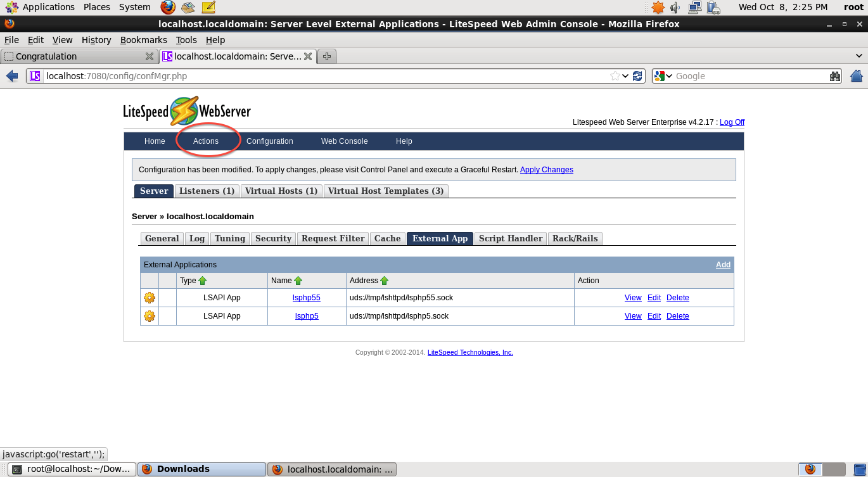Delete the lsphp55 external application

(x=678, y=298)
